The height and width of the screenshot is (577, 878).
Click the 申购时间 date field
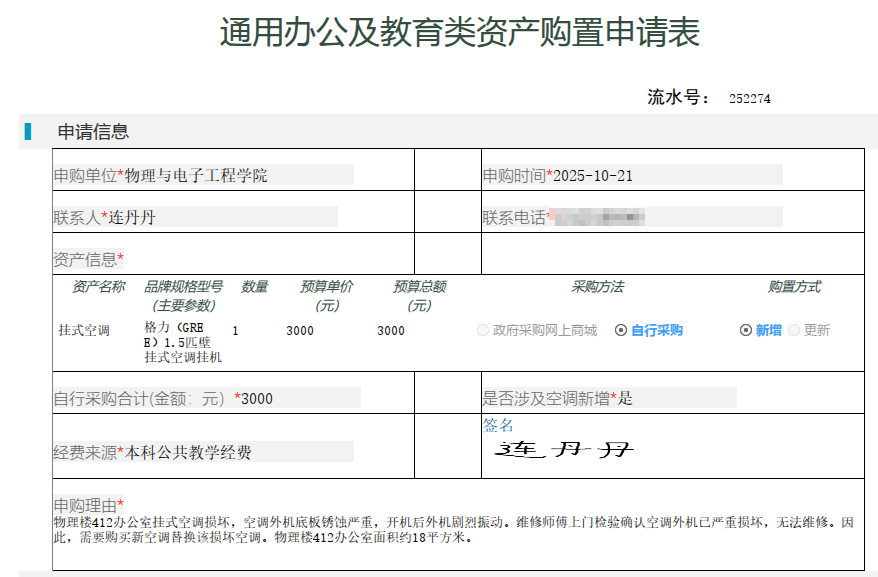tap(632, 175)
